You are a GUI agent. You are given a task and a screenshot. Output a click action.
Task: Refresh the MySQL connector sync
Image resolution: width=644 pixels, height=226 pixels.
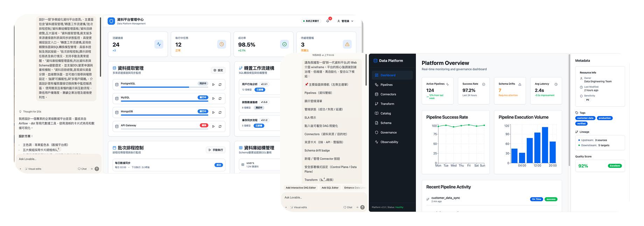click(220, 99)
